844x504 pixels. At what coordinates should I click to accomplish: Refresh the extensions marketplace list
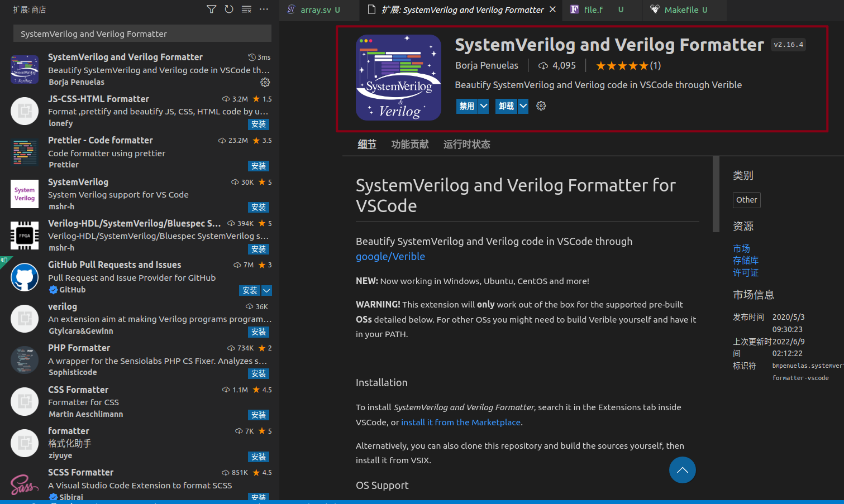pyautogui.click(x=229, y=9)
